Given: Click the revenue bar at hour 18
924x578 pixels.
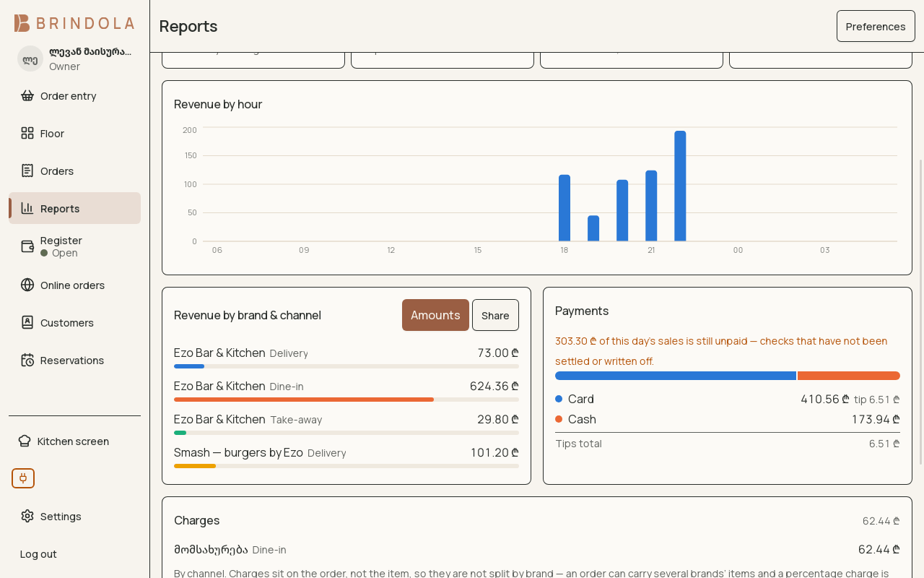Looking at the screenshot, I should click(x=565, y=208).
